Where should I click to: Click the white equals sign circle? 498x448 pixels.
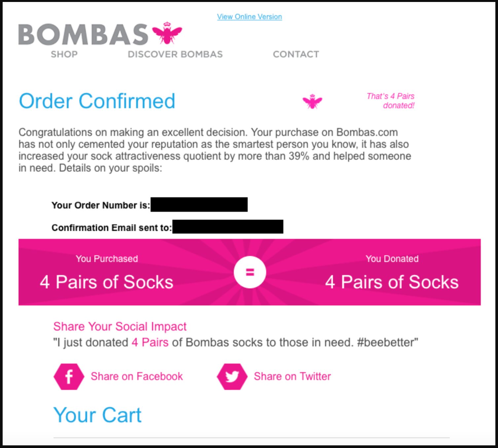click(250, 272)
